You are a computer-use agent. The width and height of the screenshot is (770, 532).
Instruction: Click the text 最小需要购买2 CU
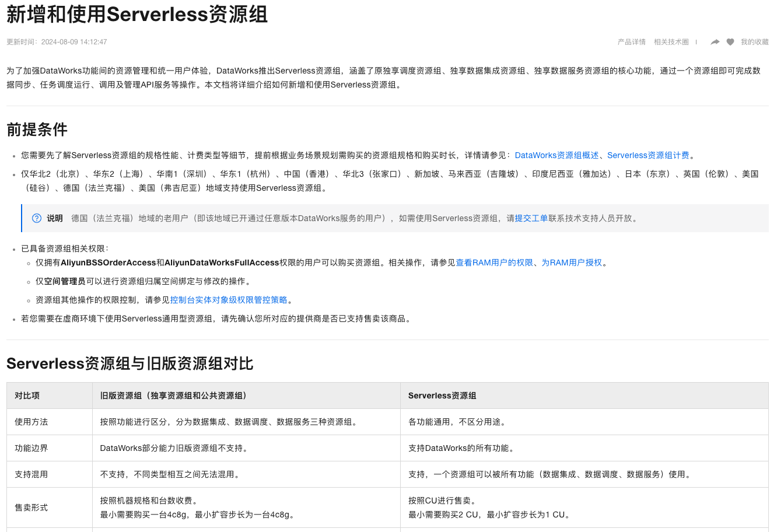click(443, 514)
